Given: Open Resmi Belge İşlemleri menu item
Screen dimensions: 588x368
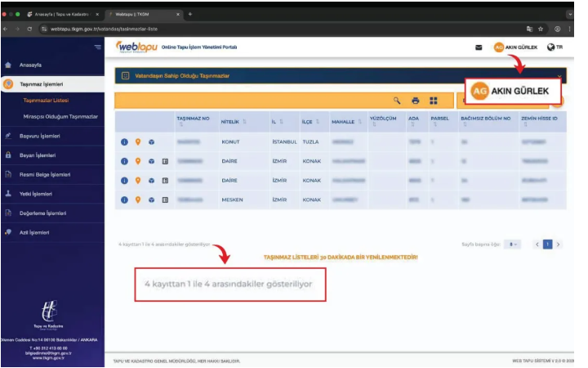Looking at the screenshot, I should (44, 174).
